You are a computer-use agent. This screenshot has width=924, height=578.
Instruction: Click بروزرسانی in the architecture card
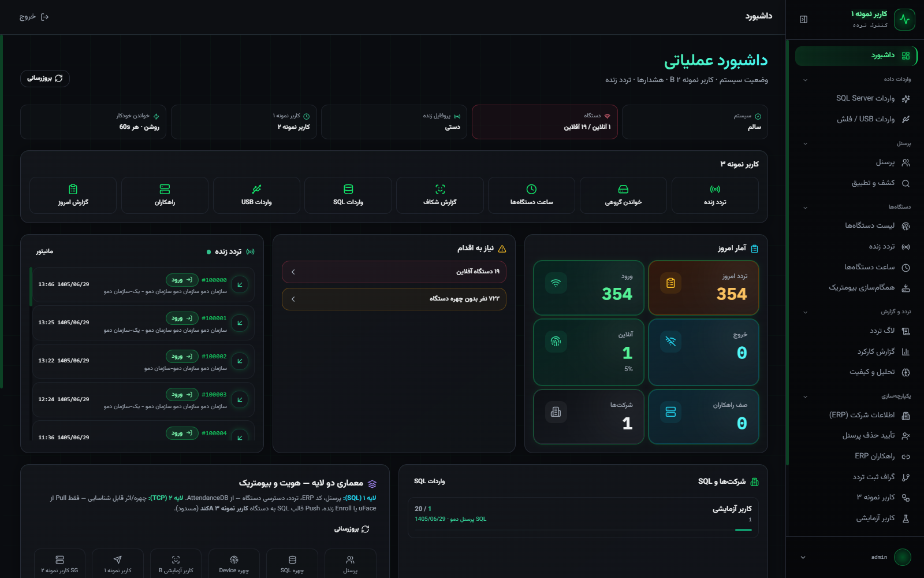(x=352, y=529)
